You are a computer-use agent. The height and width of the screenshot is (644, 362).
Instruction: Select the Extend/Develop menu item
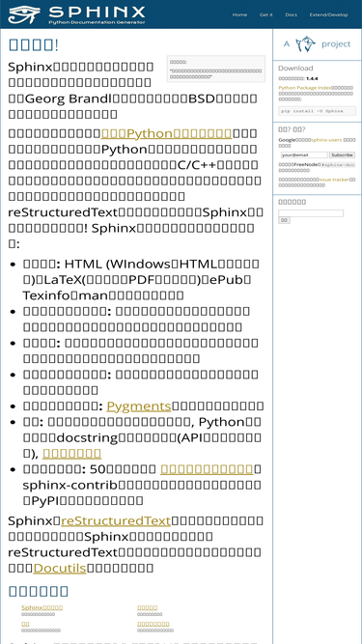point(328,14)
